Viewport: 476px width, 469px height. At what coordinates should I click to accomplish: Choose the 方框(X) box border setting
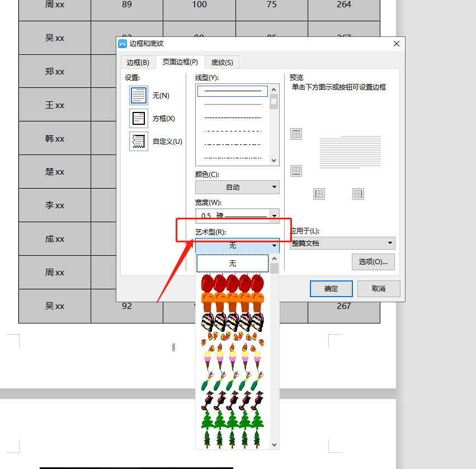[139, 119]
